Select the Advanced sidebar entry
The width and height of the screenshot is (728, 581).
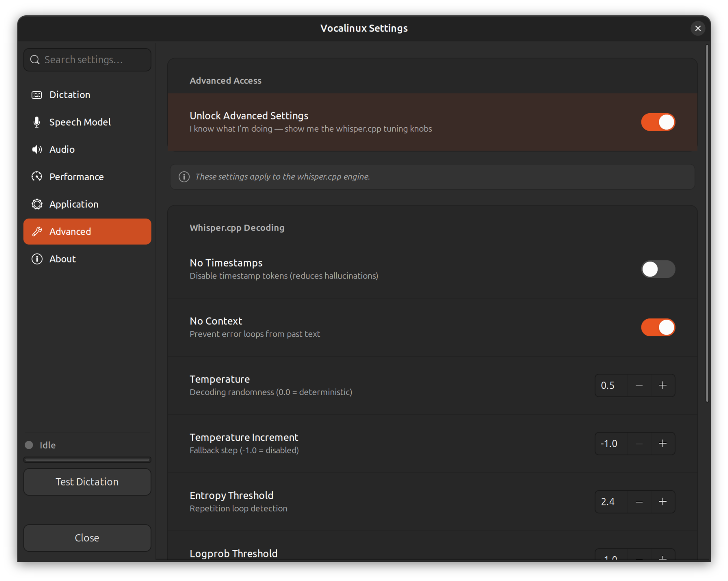(x=87, y=232)
